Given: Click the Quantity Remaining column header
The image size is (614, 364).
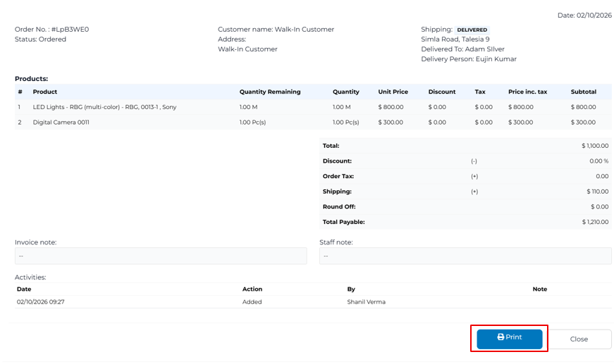Looking at the screenshot, I should tap(270, 92).
